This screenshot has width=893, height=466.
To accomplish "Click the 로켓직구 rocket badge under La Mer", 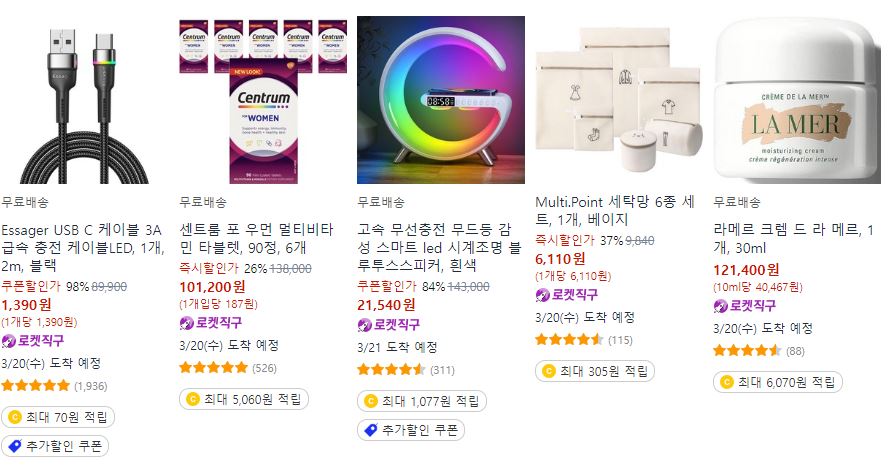I will click(745, 306).
